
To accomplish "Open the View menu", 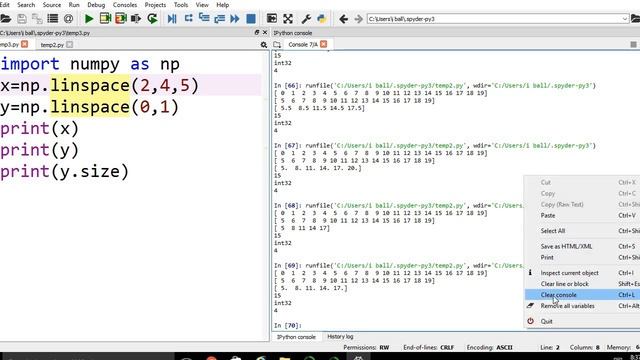I will pyautogui.click(x=202, y=5).
